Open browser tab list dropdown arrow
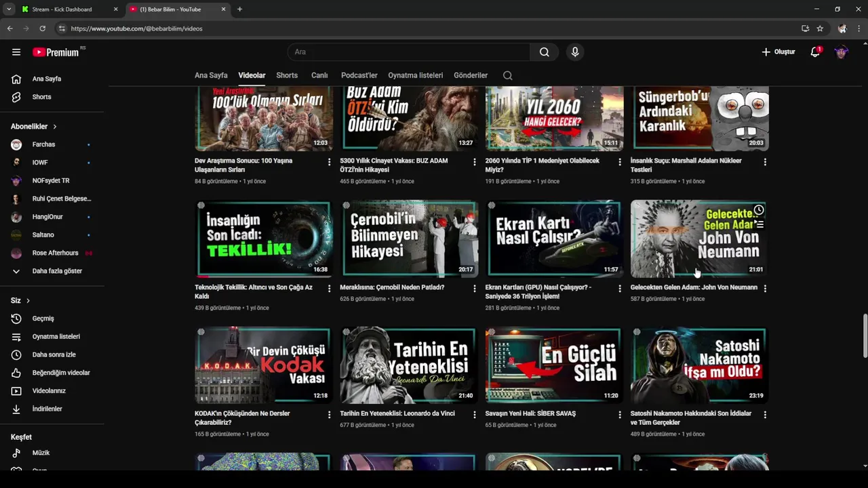Image resolution: width=868 pixels, height=488 pixels. (8, 9)
